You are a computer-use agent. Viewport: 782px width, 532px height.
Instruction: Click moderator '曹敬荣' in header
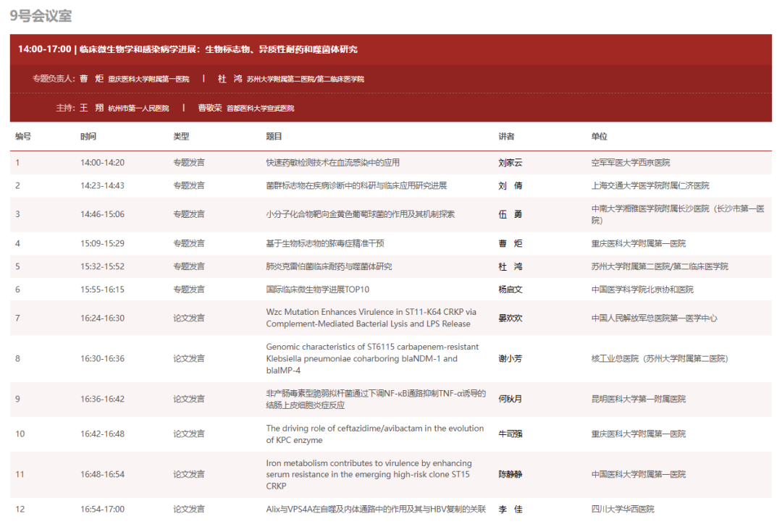tap(210, 108)
